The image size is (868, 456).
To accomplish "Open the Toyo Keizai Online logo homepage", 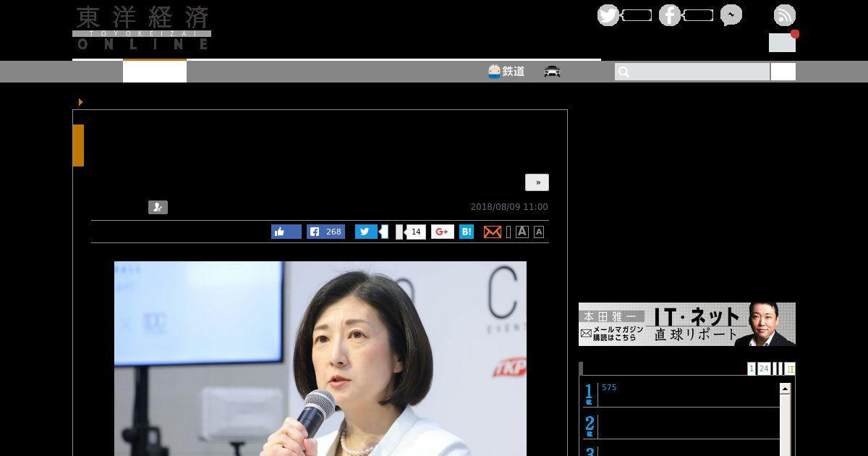I will [142, 28].
